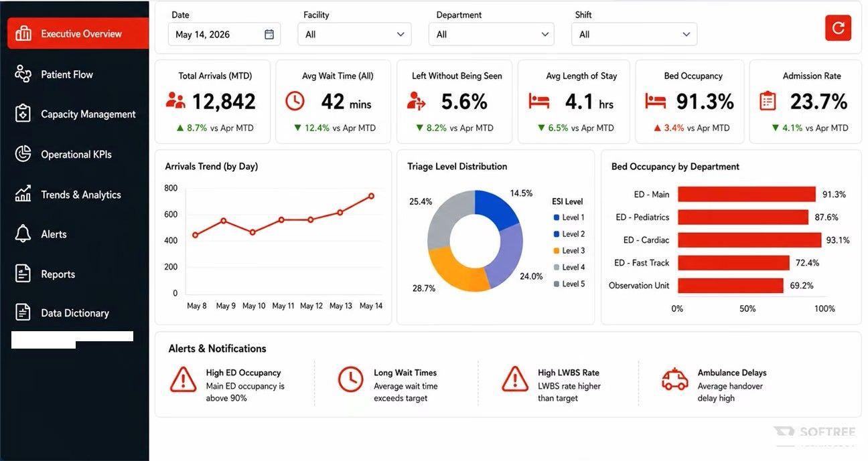Click the Data Dictionary file icon
Screen dimensions: 868x461
[x=23, y=312]
